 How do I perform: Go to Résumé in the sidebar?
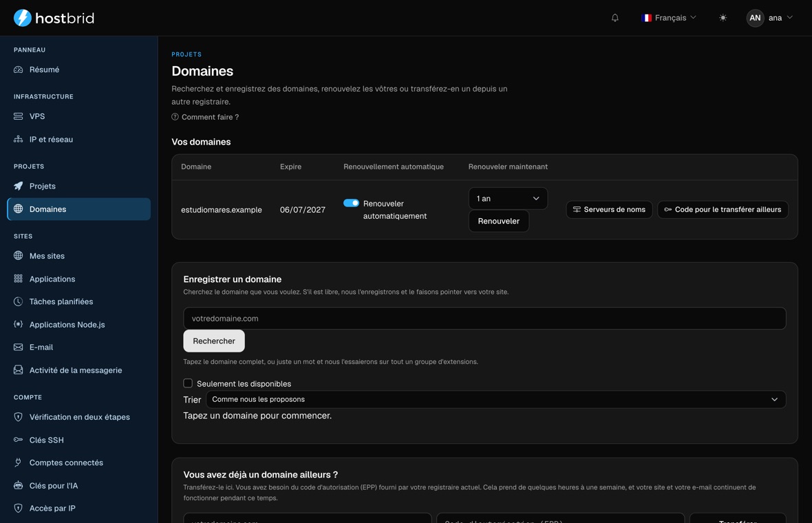78,70
